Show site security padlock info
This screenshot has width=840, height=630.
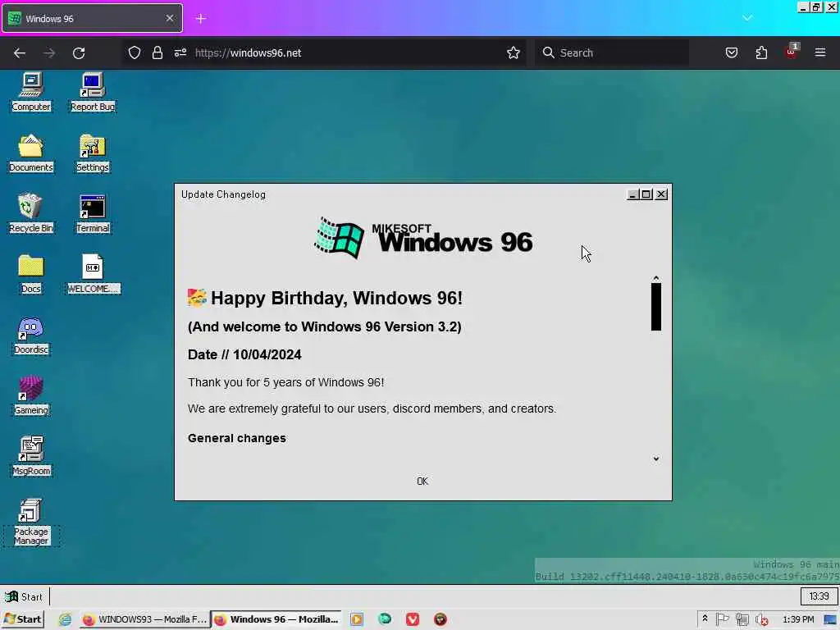pyautogui.click(x=157, y=52)
